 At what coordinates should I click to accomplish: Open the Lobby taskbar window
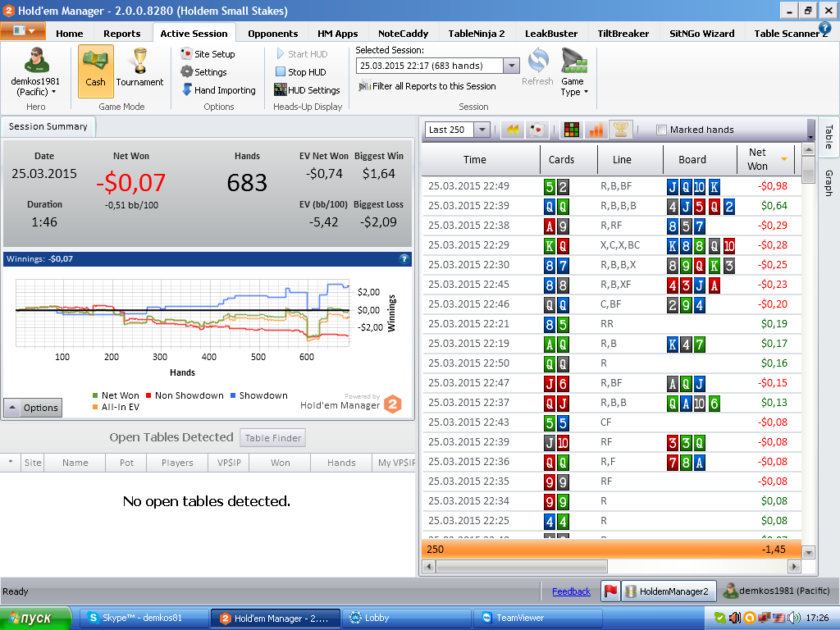(406, 619)
